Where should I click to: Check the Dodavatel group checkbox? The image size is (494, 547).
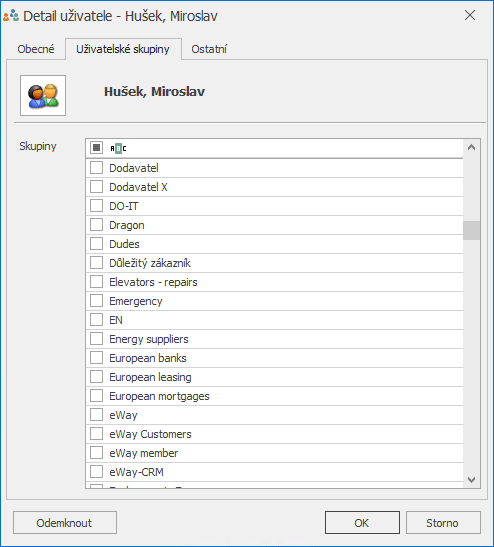96,167
